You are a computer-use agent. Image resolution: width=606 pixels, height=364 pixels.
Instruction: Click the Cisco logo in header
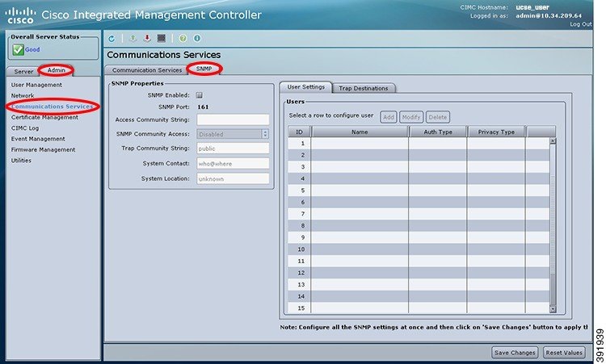click(x=20, y=15)
